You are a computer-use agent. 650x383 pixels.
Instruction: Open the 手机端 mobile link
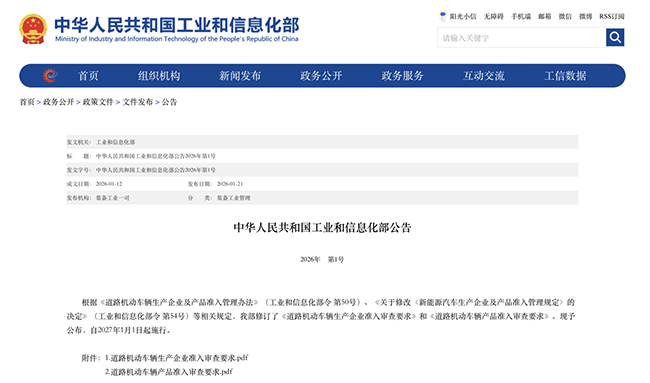[x=521, y=17]
